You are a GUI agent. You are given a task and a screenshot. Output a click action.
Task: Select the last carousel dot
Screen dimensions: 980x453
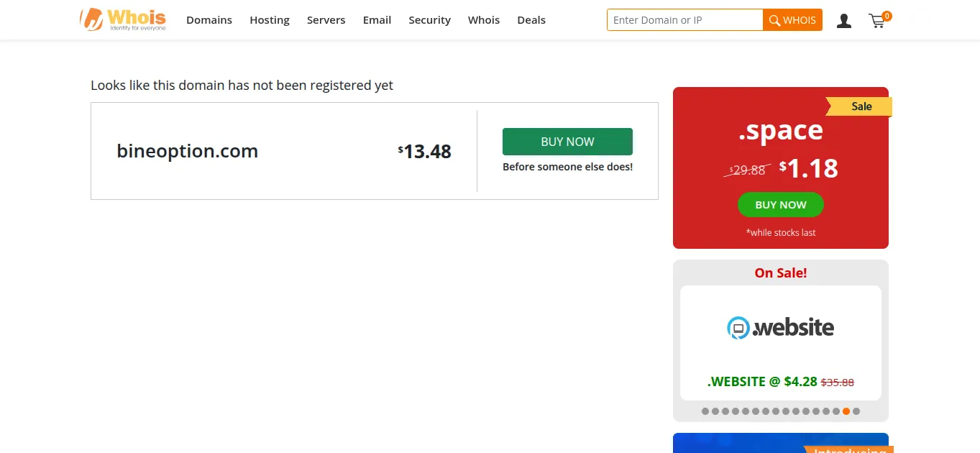point(856,411)
